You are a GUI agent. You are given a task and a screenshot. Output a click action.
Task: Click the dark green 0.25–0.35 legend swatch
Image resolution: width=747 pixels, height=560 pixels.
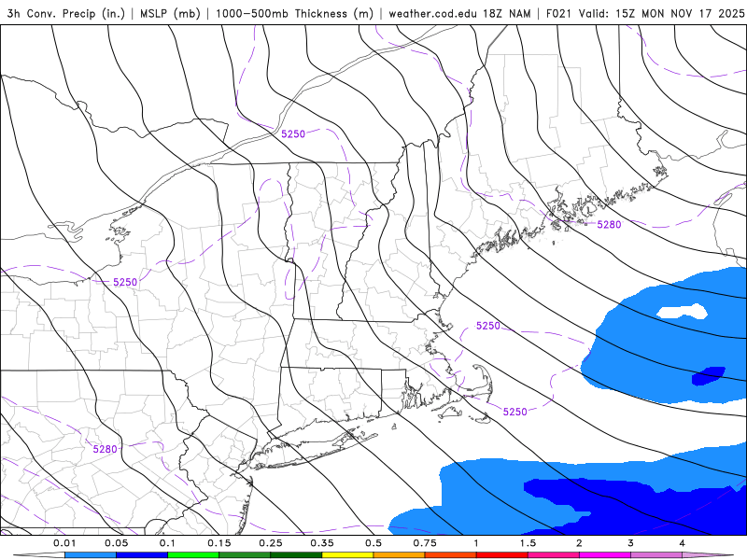click(296, 555)
